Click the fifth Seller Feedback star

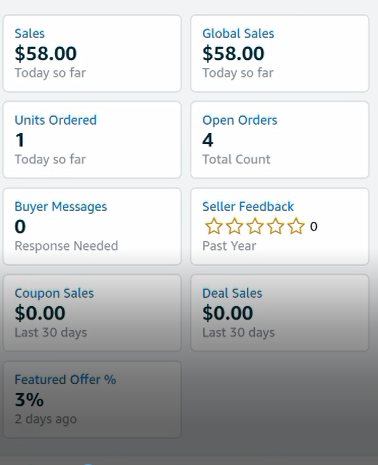[x=296, y=226]
